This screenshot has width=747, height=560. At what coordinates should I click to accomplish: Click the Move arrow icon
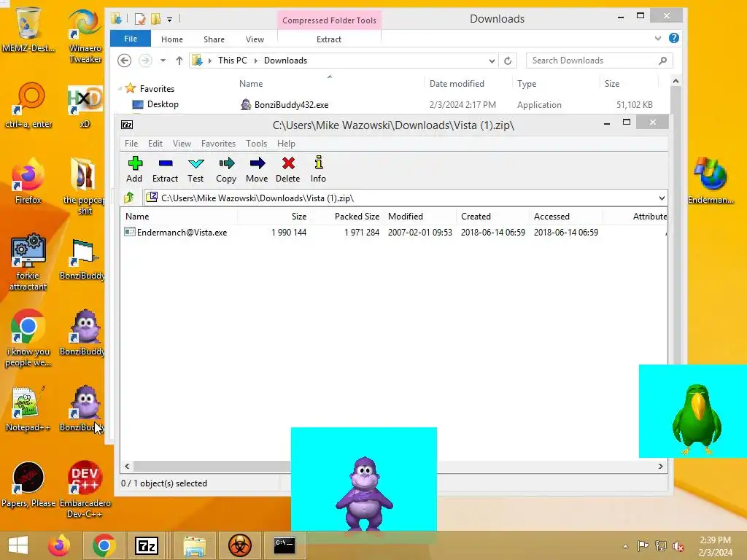(x=257, y=169)
